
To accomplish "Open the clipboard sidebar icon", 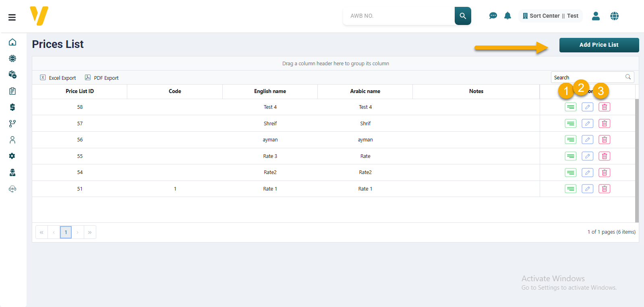I will point(12,91).
